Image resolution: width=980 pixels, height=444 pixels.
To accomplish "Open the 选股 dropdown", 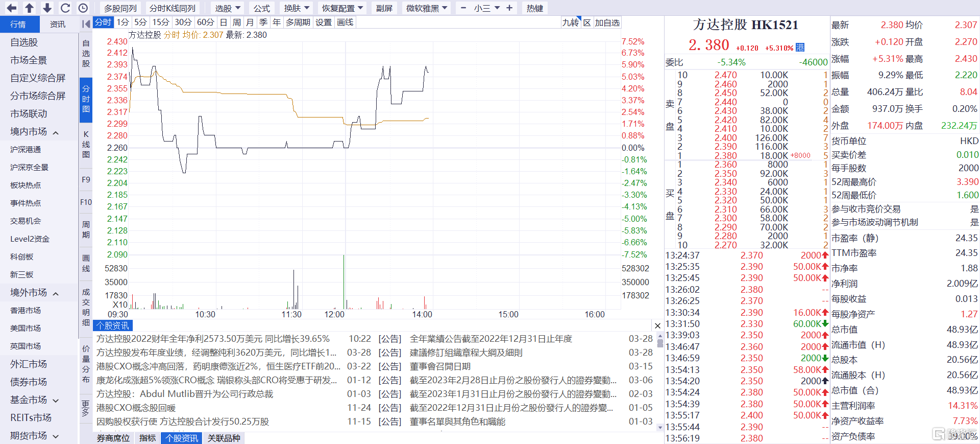I will [x=228, y=8].
